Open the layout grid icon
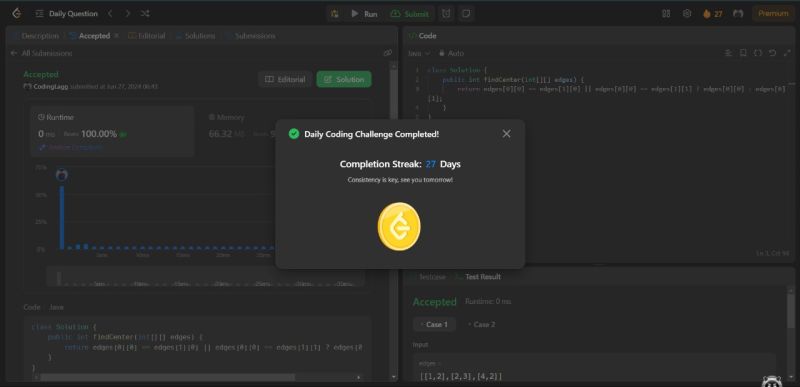The width and height of the screenshot is (800, 387). tap(666, 14)
